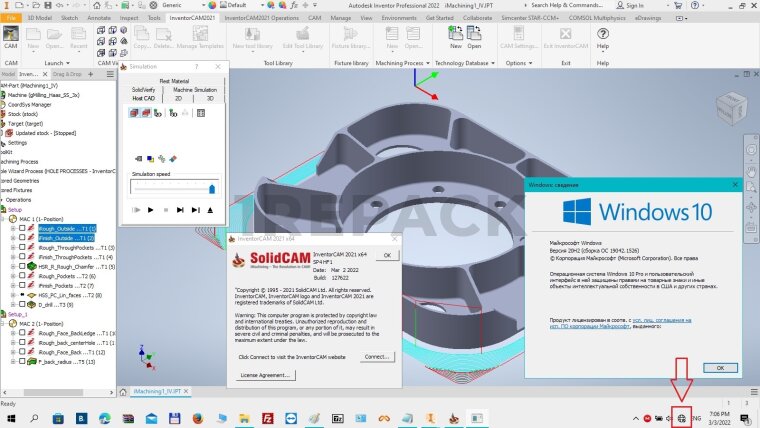Click the Simulation speed slider handle
The width and height of the screenshot is (760, 428).
[212, 187]
